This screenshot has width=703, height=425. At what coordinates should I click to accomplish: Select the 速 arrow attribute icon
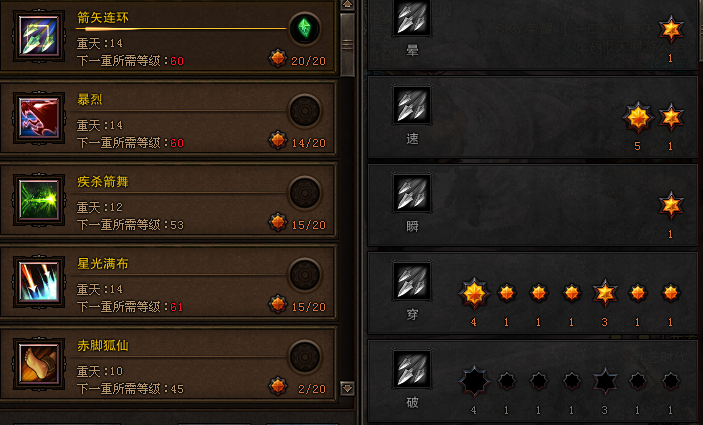pos(412,105)
